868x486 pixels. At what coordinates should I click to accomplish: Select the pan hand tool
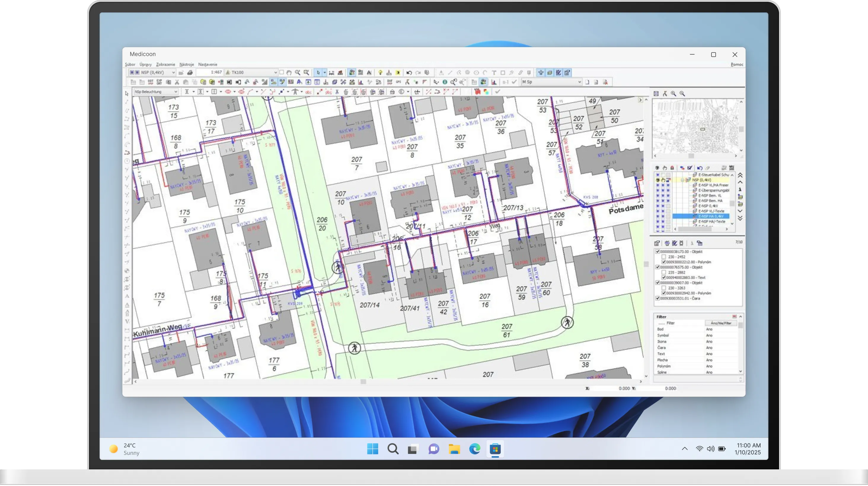(x=289, y=72)
